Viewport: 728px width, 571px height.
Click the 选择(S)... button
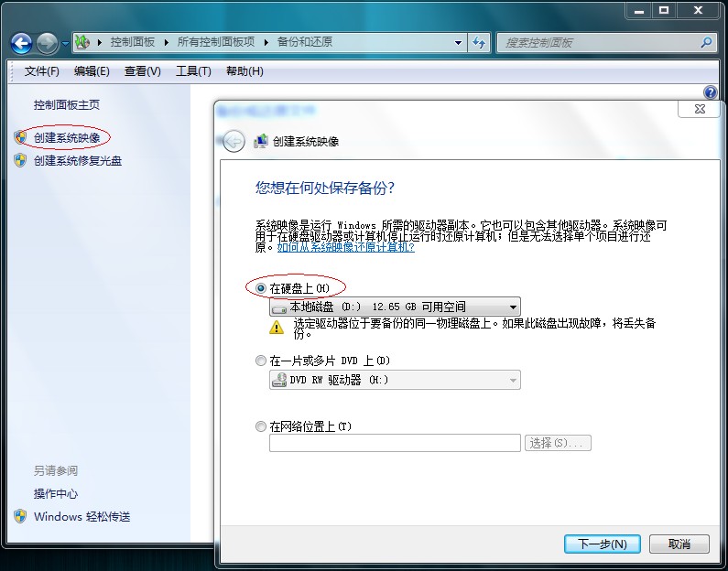tap(558, 443)
